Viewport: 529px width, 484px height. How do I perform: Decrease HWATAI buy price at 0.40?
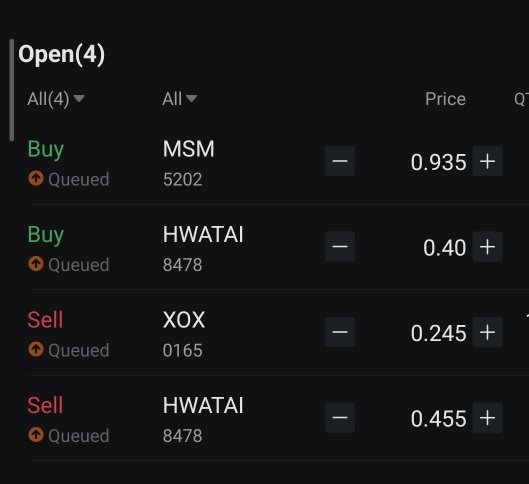pyautogui.click(x=340, y=247)
